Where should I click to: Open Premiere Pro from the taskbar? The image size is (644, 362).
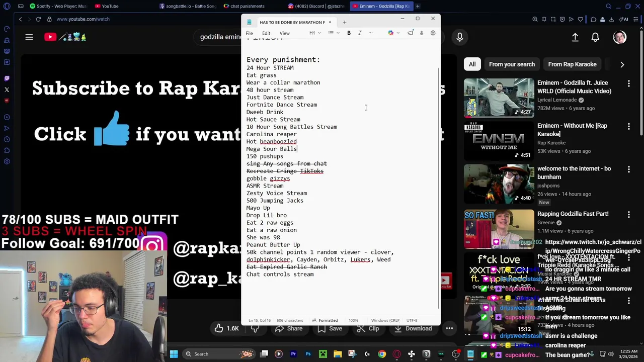tap(293, 354)
